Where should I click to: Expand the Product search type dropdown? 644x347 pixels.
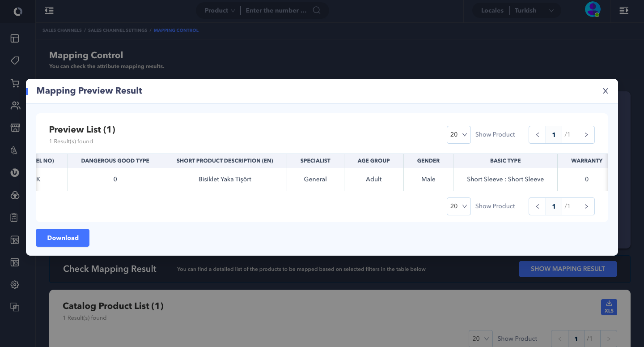(220, 10)
